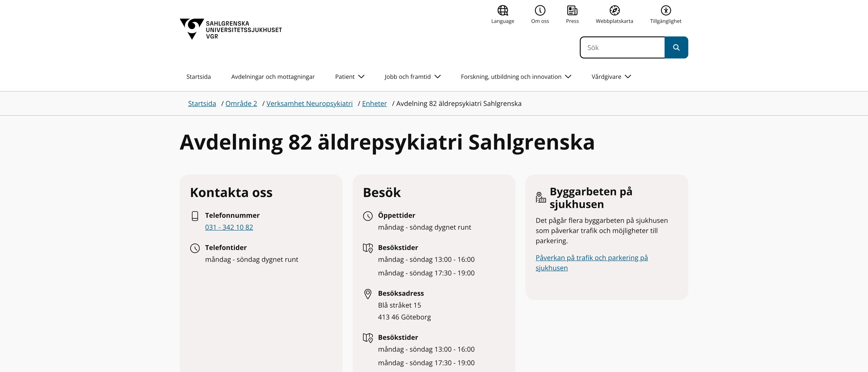This screenshot has width=868, height=372.
Task: Click the Press label text
Action: 572,21
